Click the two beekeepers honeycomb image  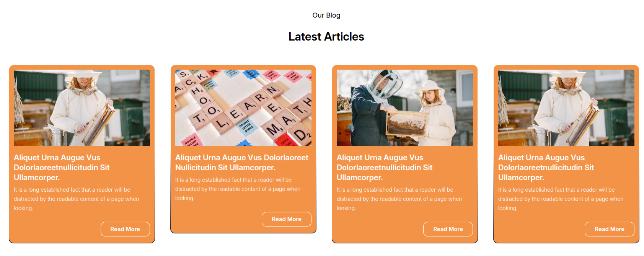point(405,108)
